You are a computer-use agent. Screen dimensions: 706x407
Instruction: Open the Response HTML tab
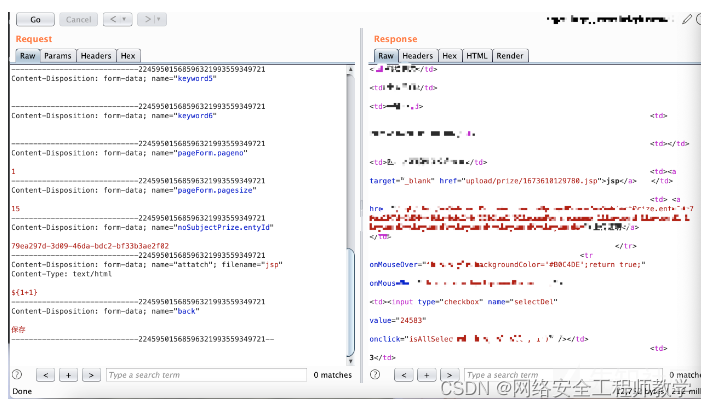[x=477, y=56]
